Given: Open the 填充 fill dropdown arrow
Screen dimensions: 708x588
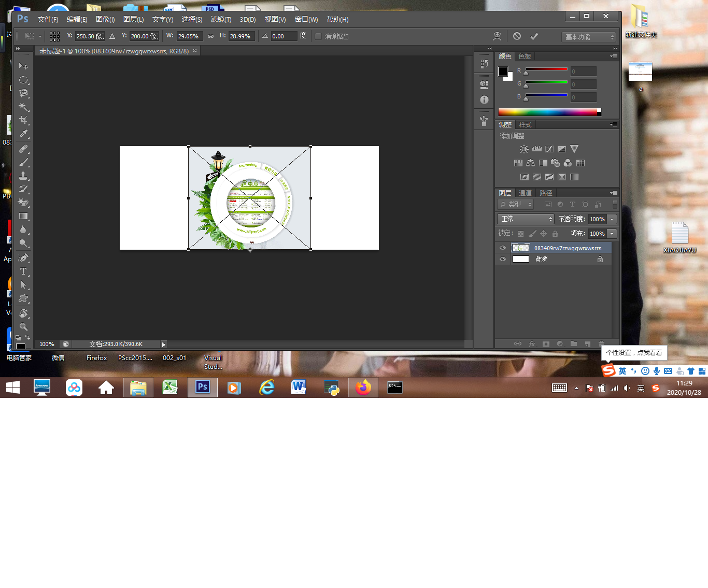Looking at the screenshot, I should [x=612, y=234].
